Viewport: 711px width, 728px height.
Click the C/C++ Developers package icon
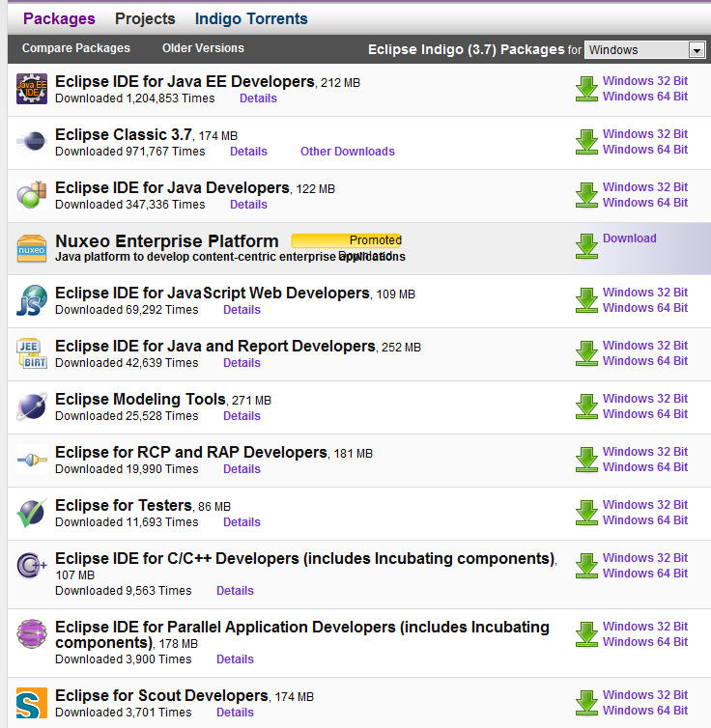coord(32,566)
